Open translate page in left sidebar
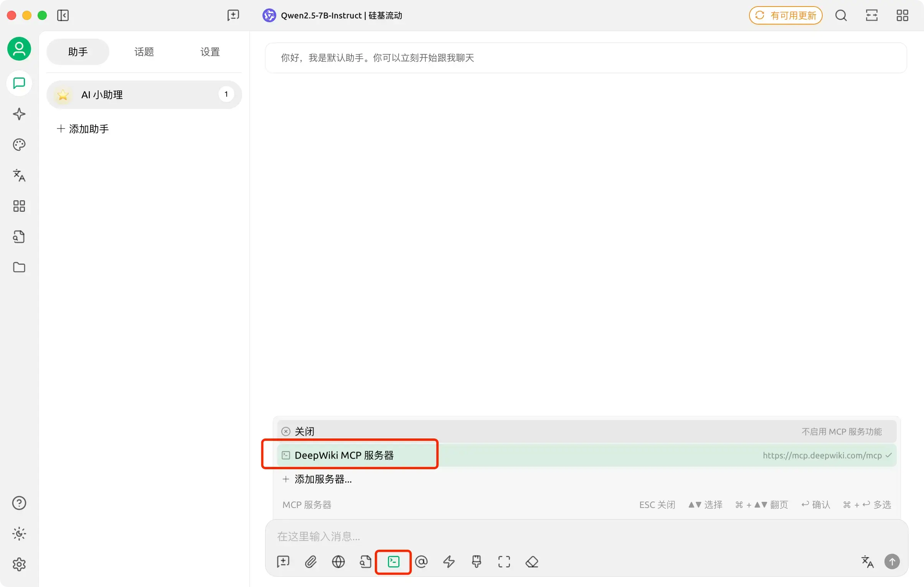 click(19, 175)
